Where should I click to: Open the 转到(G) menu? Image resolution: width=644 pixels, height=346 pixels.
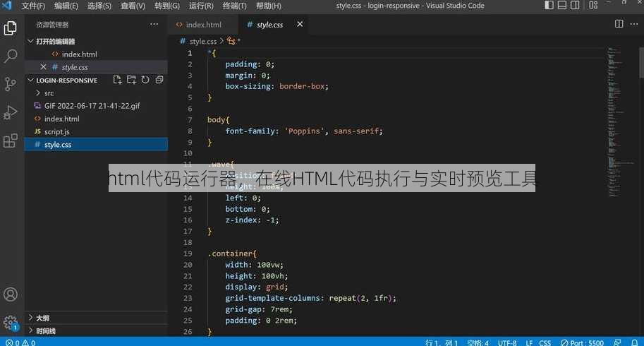coord(166,6)
